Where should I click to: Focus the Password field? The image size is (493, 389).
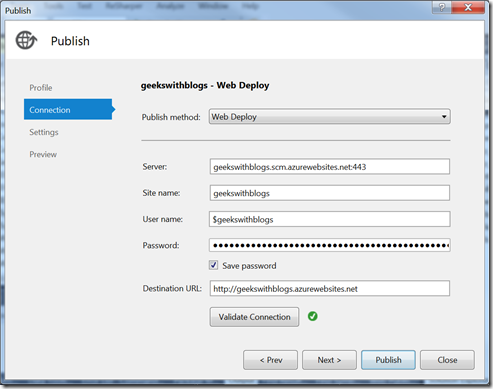(x=330, y=245)
